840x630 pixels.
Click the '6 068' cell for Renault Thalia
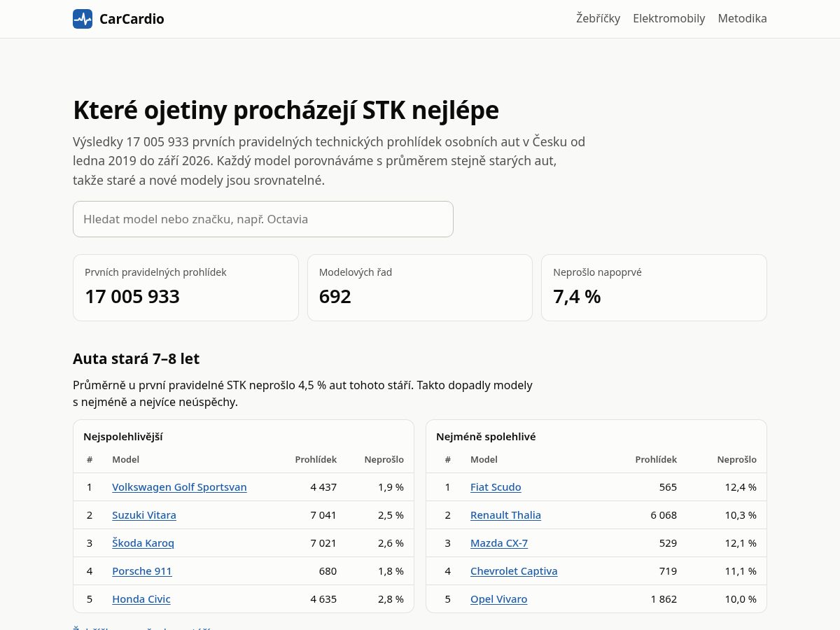coord(664,515)
